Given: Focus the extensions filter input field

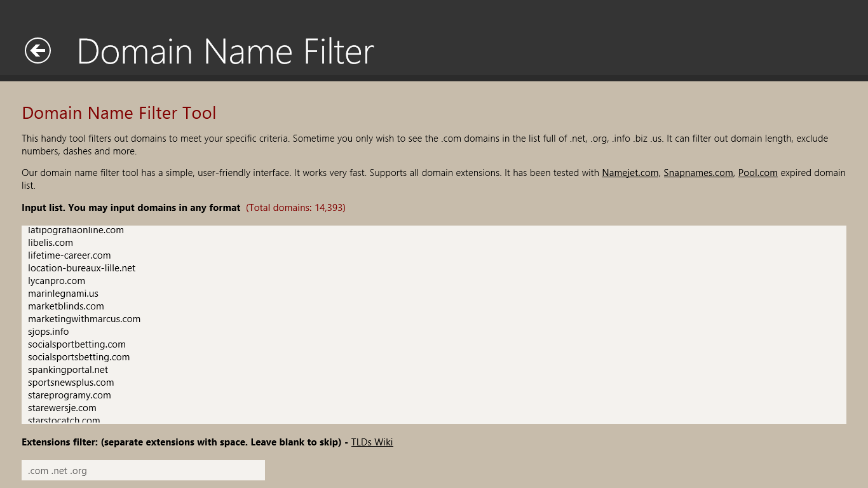Looking at the screenshot, I should point(143,470).
